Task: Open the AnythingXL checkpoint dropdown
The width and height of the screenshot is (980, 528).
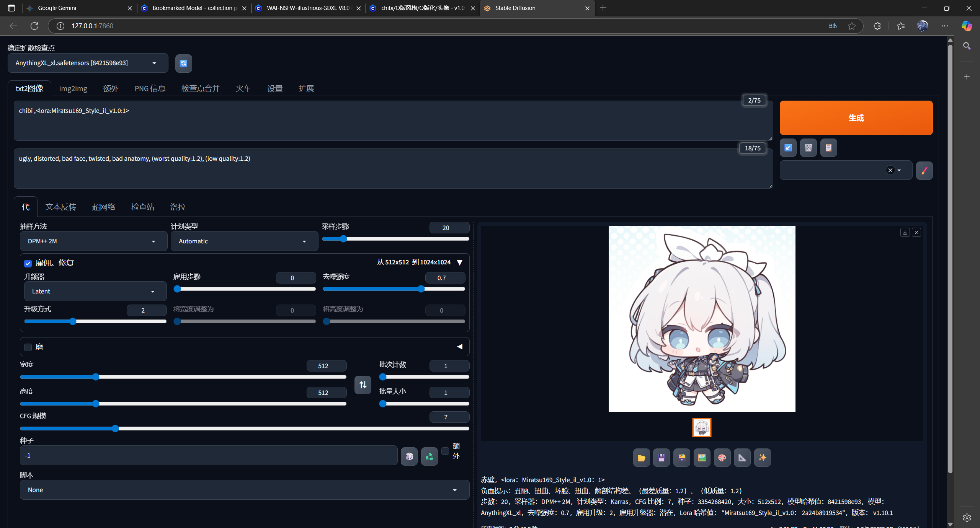Action: point(88,63)
